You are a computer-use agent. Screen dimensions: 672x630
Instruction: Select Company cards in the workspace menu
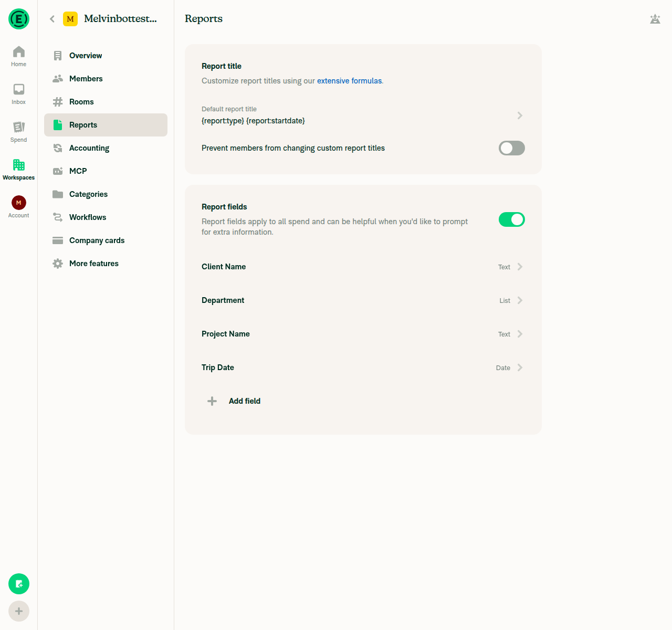click(106, 240)
